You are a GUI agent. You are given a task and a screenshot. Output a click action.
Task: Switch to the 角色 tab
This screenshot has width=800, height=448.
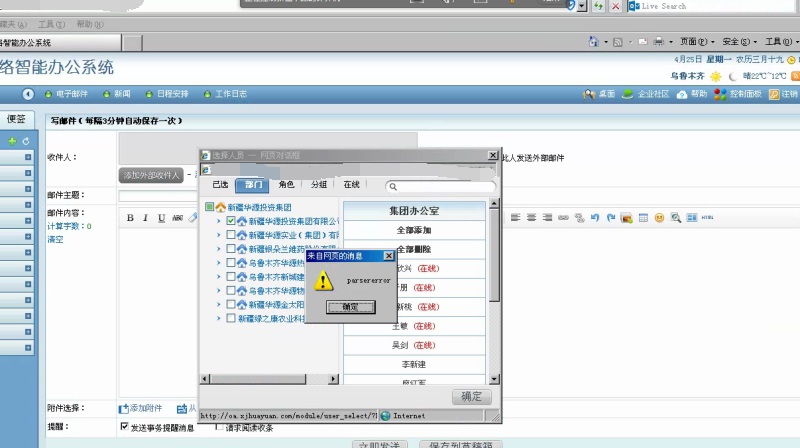(286, 185)
